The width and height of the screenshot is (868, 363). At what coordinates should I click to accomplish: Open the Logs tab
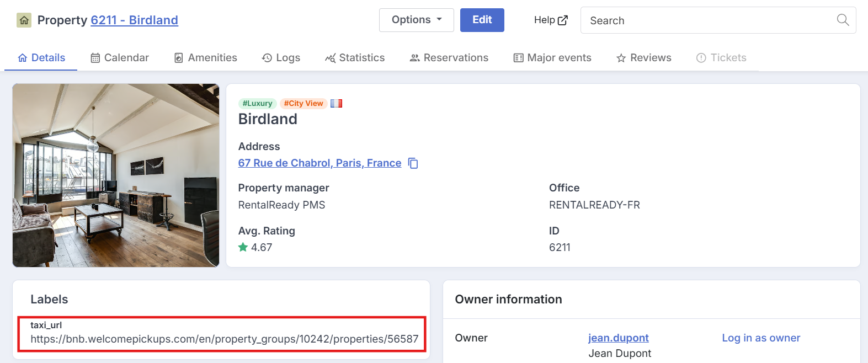point(281,58)
